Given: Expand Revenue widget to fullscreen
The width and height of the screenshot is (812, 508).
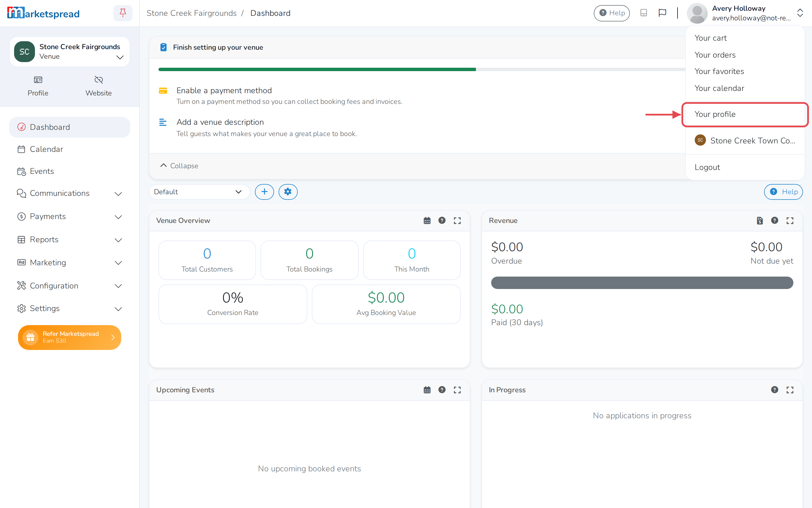Looking at the screenshot, I should coord(790,220).
